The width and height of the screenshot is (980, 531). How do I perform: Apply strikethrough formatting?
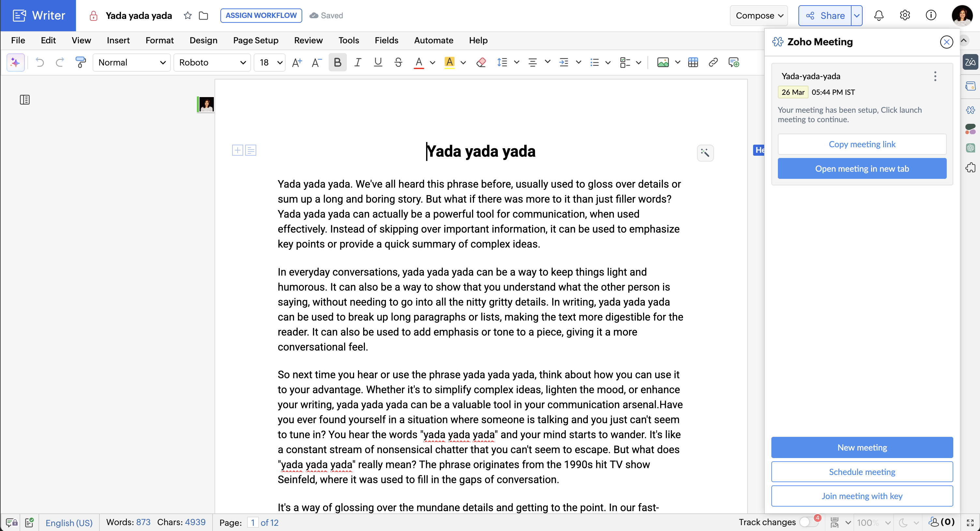click(398, 62)
